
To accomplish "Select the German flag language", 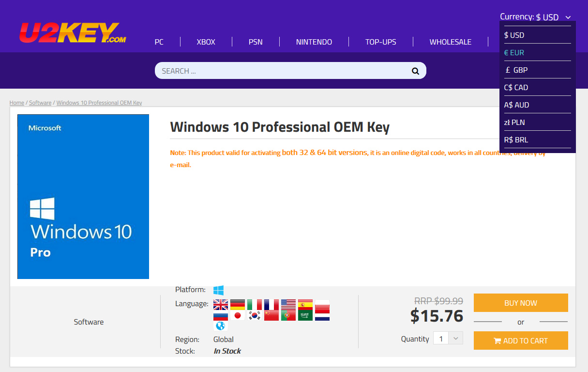I will [x=238, y=305].
